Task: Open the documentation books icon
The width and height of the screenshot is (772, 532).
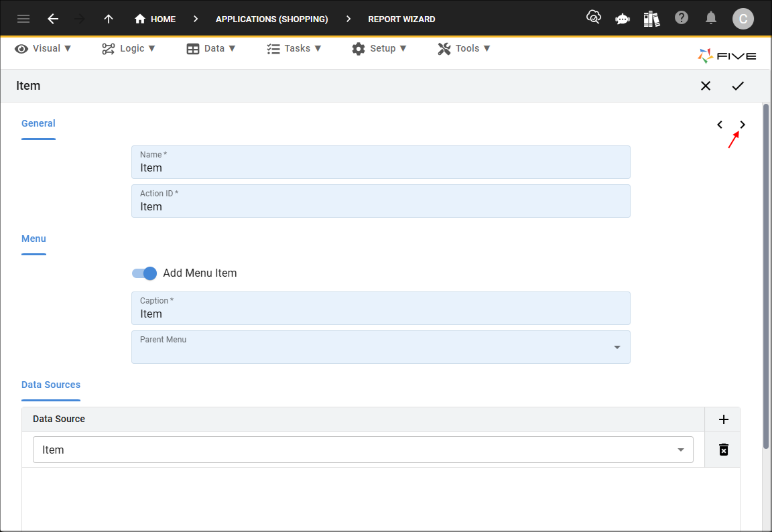Action: pyautogui.click(x=651, y=19)
